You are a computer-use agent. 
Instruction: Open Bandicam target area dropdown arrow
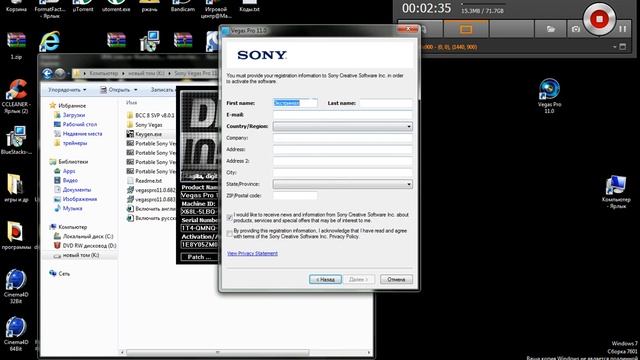[x=615, y=47]
